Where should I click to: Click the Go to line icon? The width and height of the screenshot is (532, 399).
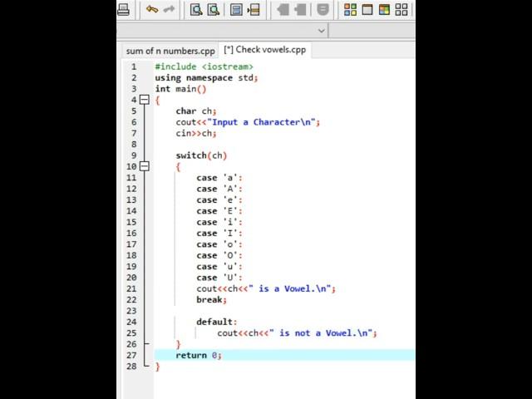(x=254, y=9)
